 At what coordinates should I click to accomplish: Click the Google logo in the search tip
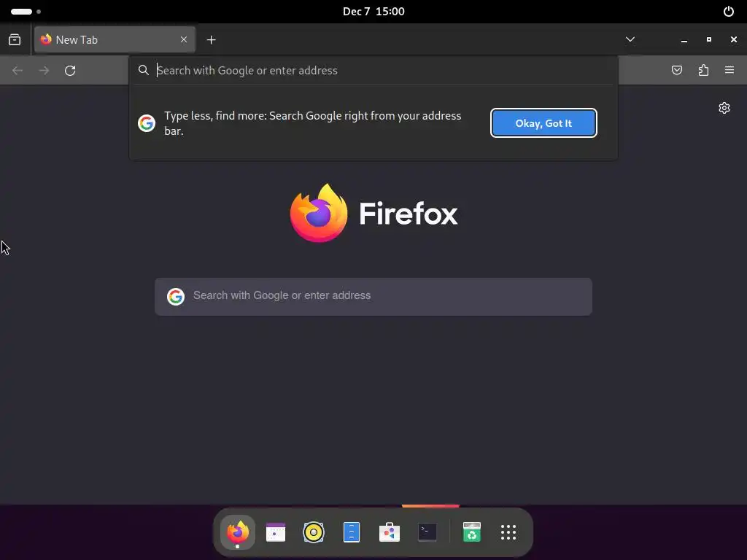point(147,123)
